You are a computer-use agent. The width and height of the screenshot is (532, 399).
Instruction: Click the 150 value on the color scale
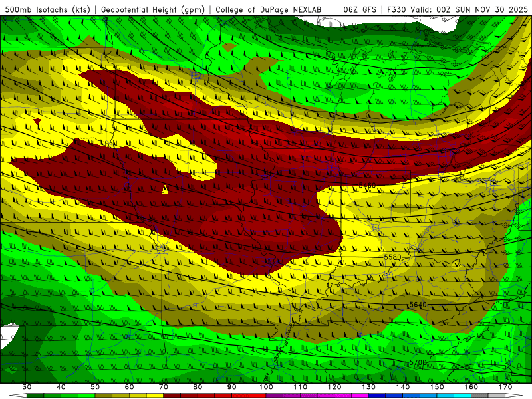click(x=437, y=387)
